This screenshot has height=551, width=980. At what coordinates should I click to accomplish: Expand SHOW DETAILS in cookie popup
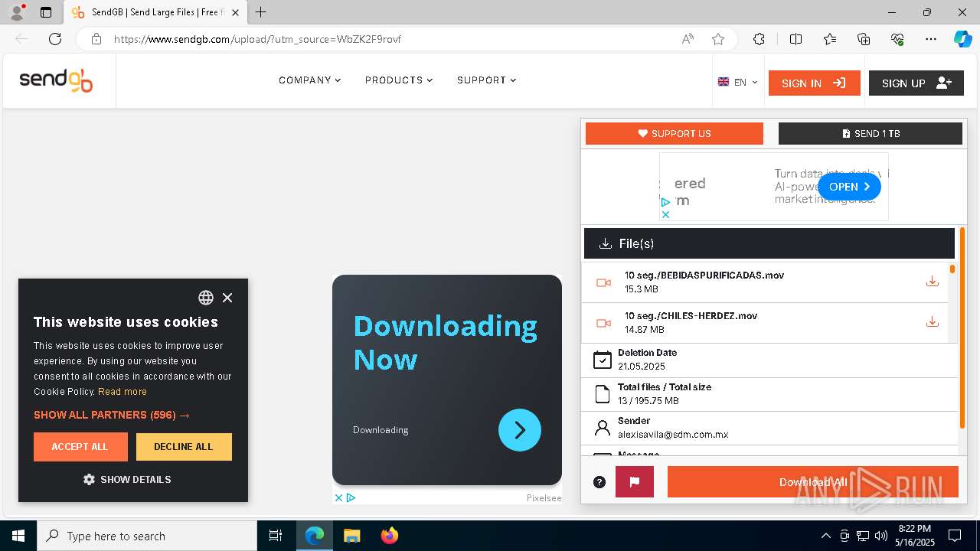[127, 479]
